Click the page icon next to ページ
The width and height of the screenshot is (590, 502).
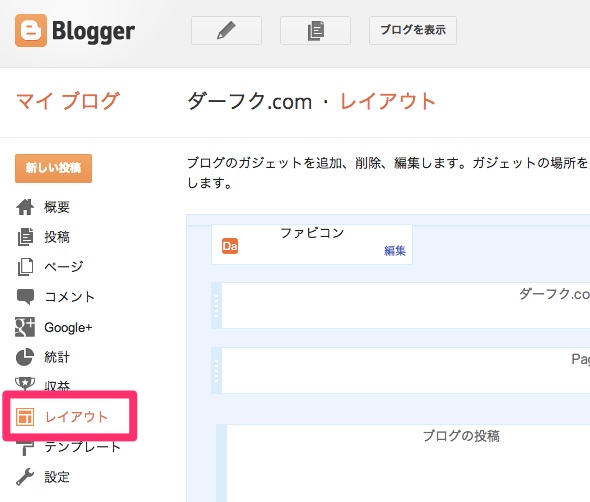click(25, 267)
